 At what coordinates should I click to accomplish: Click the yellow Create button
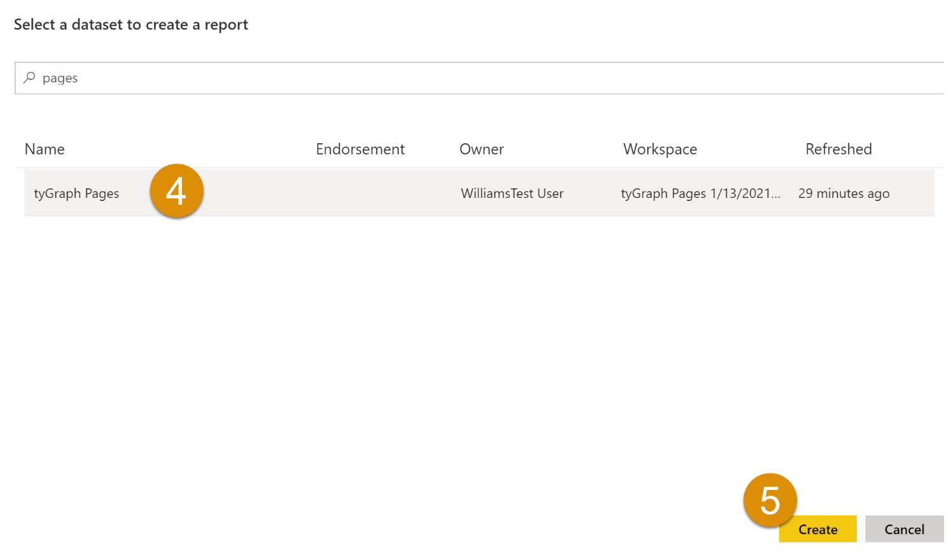(818, 529)
